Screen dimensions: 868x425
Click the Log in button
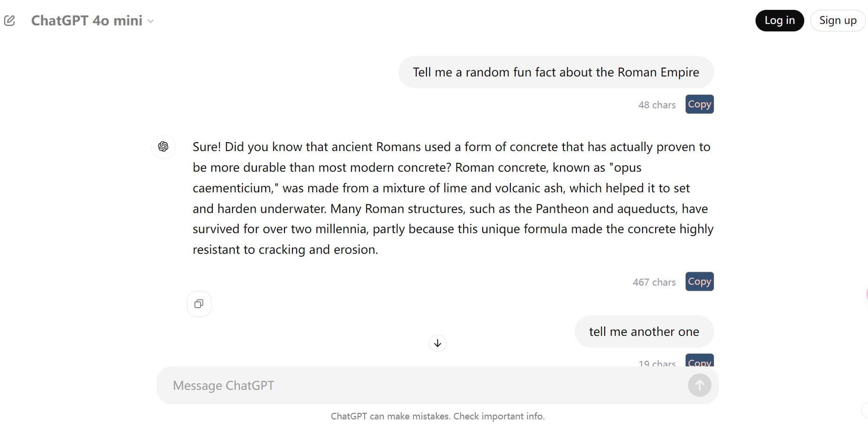[779, 21]
